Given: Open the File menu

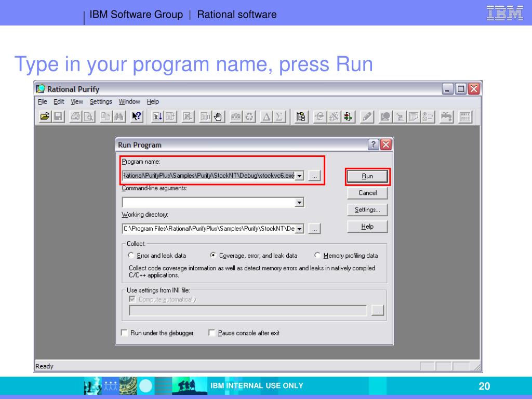Looking at the screenshot, I should [43, 101].
